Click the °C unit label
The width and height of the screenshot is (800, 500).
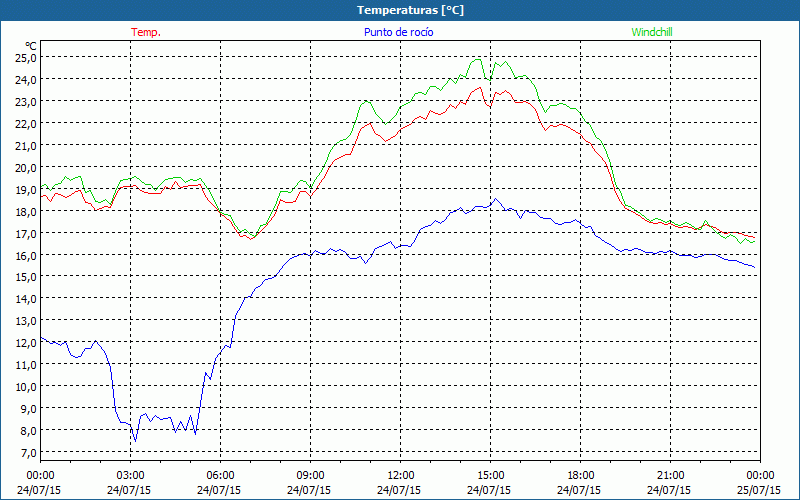[31, 46]
